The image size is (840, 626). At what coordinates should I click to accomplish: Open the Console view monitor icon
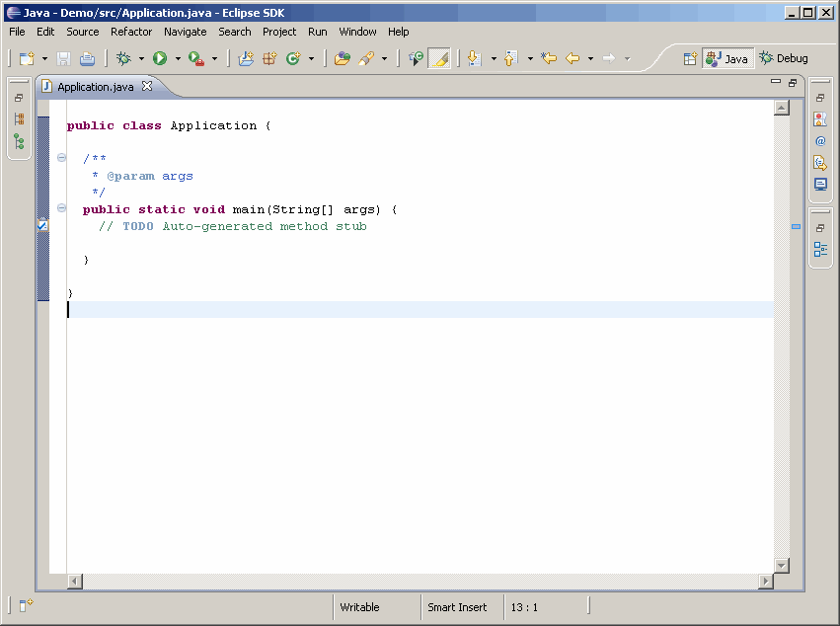tap(820, 185)
